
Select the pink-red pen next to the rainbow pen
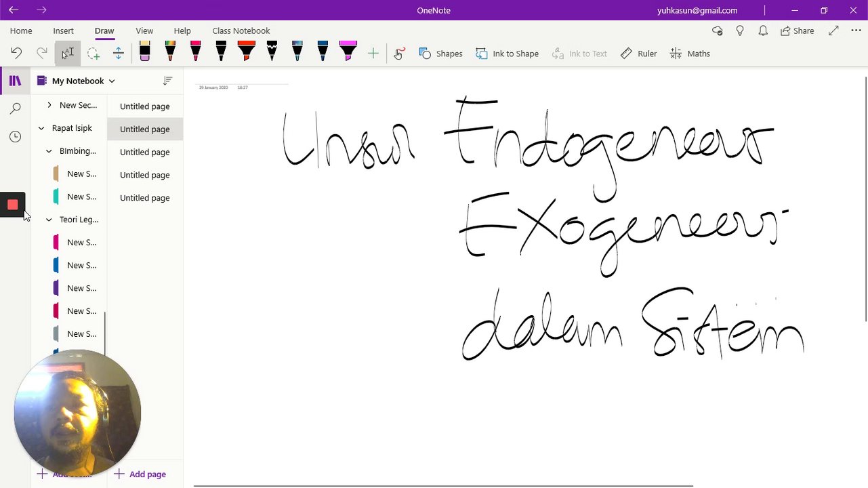(196, 52)
